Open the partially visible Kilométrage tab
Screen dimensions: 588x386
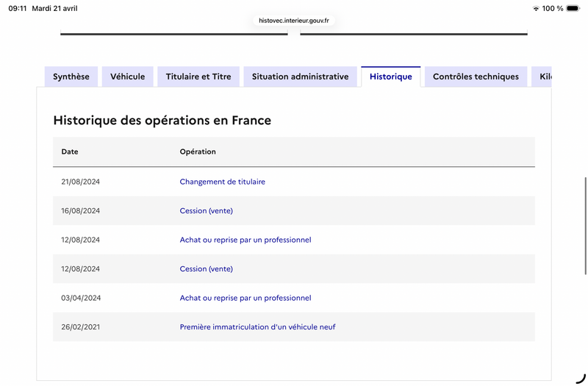click(542, 76)
